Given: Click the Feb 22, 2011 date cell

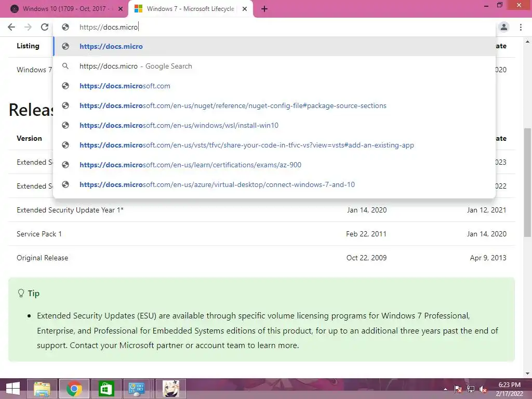Looking at the screenshot, I should point(366,234).
